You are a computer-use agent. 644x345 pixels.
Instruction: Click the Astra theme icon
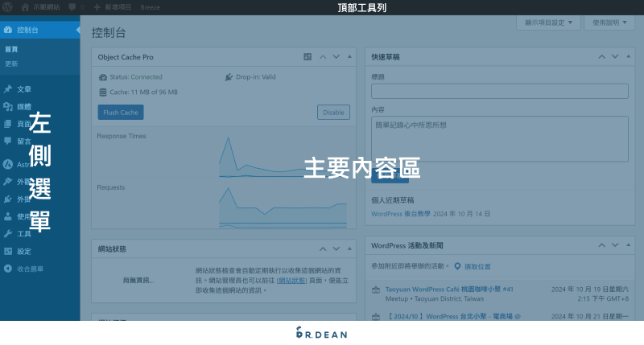[8, 164]
